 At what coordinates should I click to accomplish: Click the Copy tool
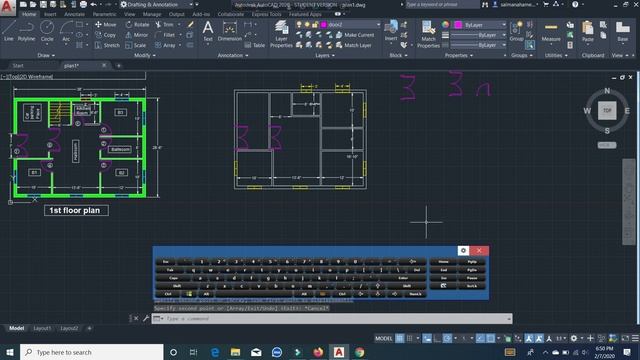coord(106,35)
